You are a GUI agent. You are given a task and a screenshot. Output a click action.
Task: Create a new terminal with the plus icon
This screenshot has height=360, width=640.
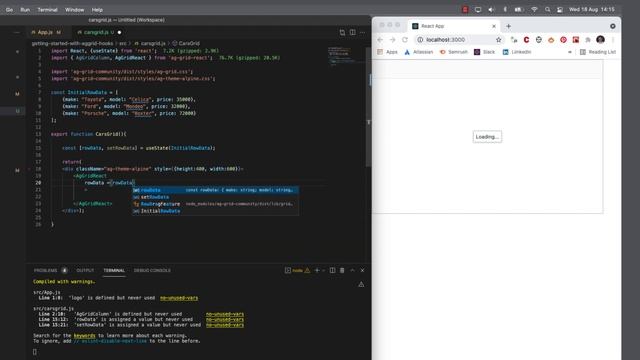[x=317, y=270]
